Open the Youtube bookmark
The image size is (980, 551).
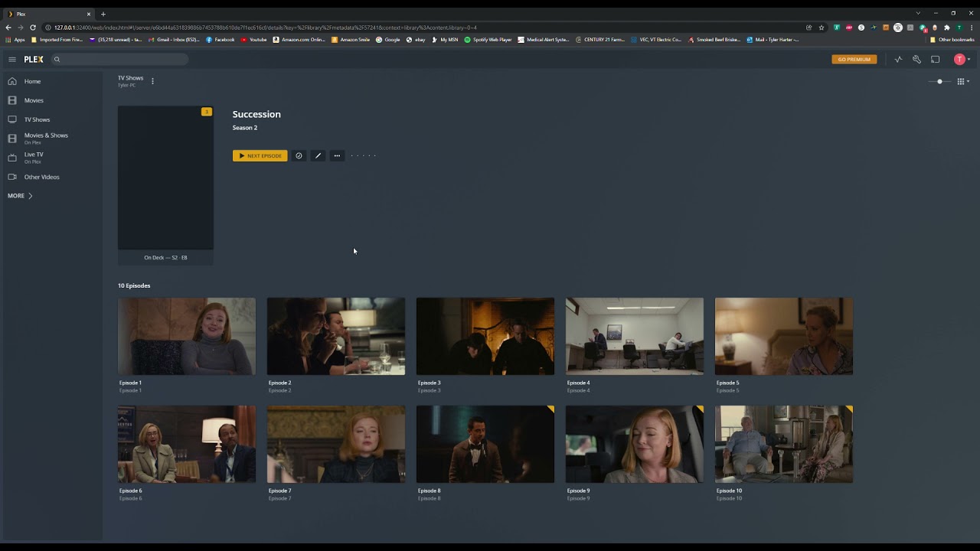254,40
